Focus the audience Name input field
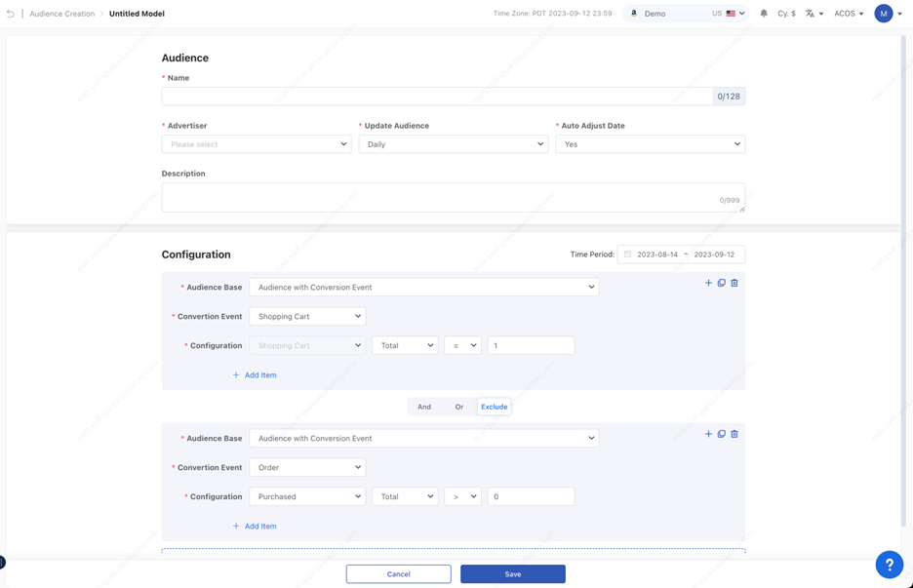913x588 pixels. [437, 97]
